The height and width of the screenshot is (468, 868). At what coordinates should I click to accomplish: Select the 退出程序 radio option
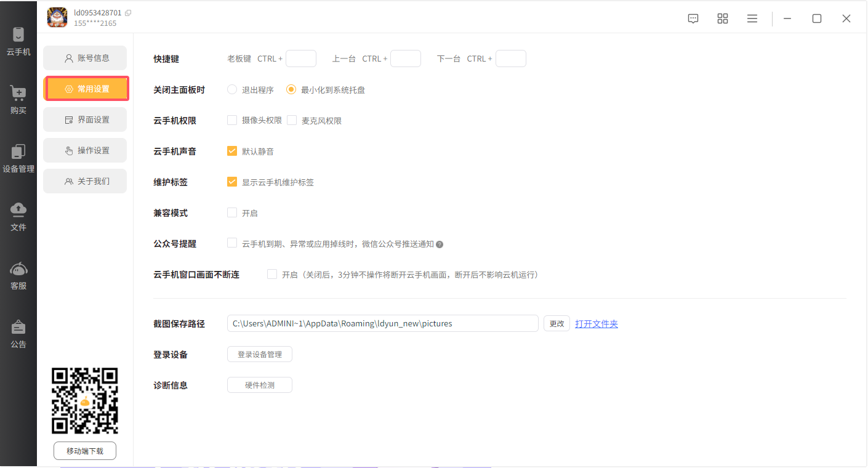(232, 90)
